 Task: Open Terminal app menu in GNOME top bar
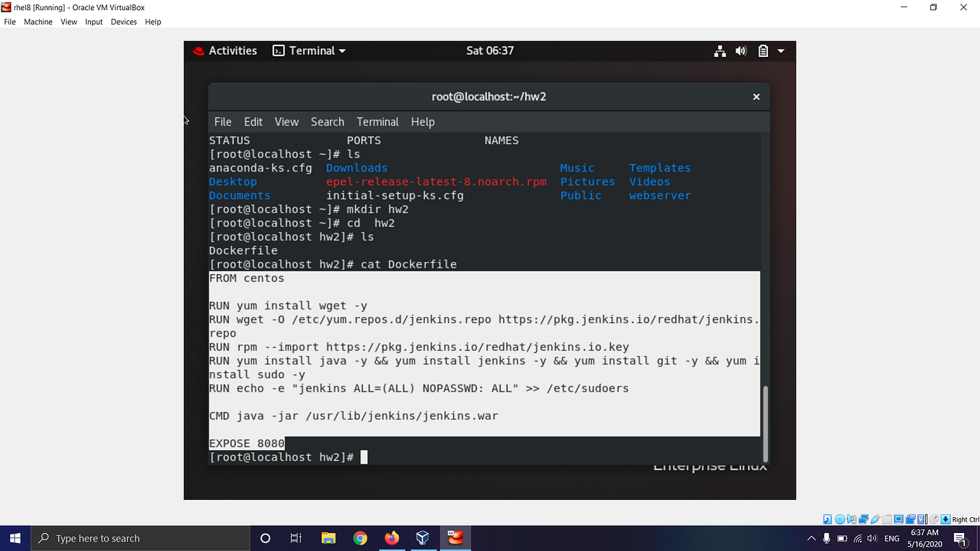click(x=309, y=50)
